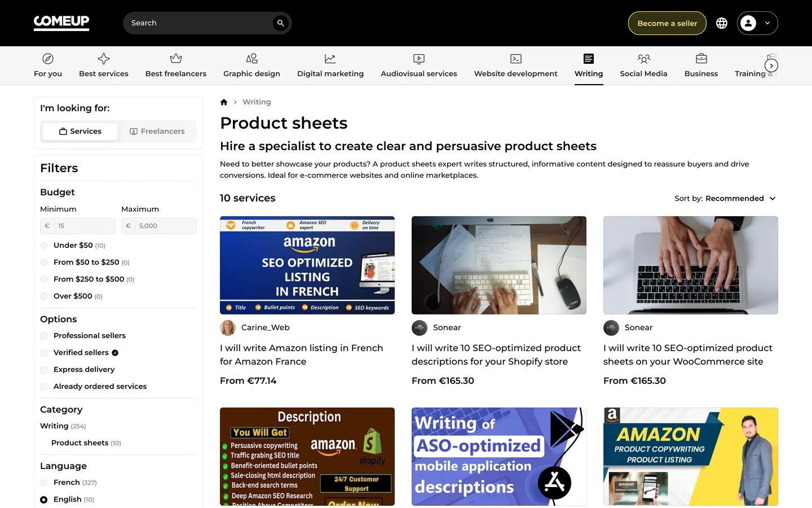Open the language globe icon

[x=722, y=23]
